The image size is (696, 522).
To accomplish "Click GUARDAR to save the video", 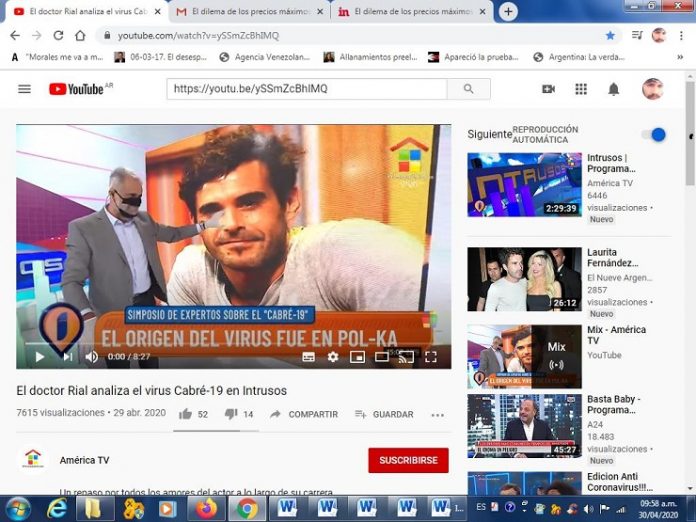I will 384,414.
